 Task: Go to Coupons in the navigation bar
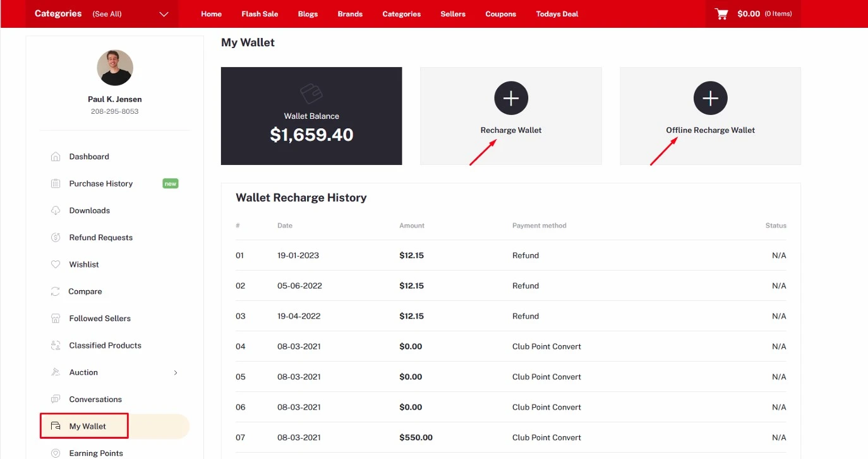[500, 14]
